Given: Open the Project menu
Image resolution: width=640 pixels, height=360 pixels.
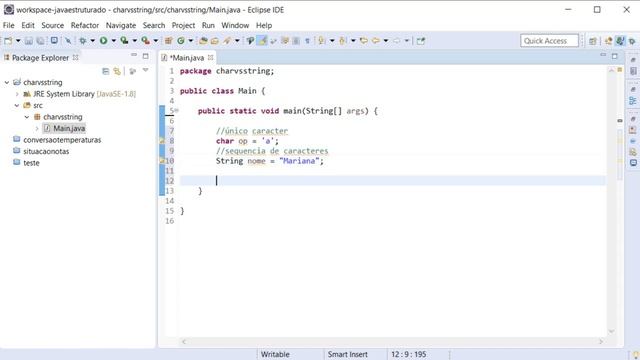Looking at the screenshot, I should click(x=183, y=25).
